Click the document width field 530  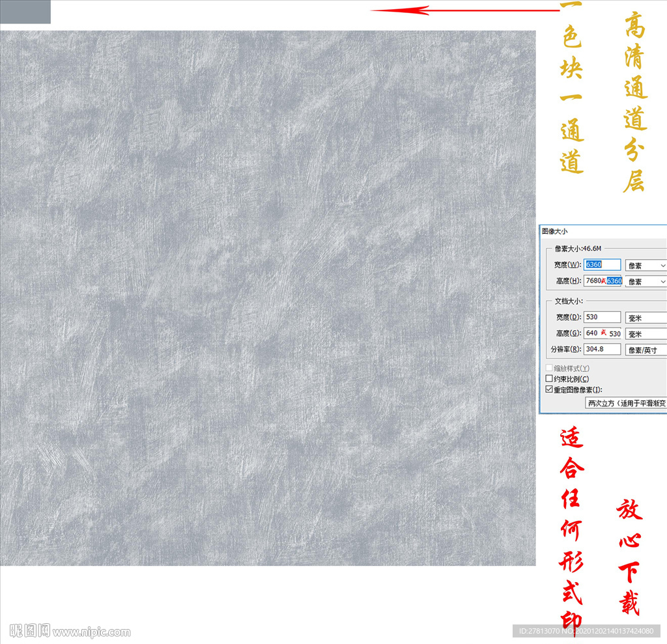[602, 317]
